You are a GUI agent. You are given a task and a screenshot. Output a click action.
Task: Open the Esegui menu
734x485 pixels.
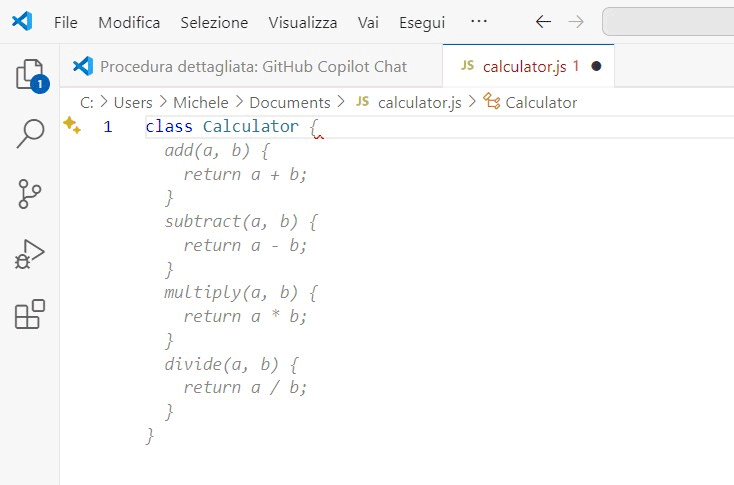coord(422,22)
